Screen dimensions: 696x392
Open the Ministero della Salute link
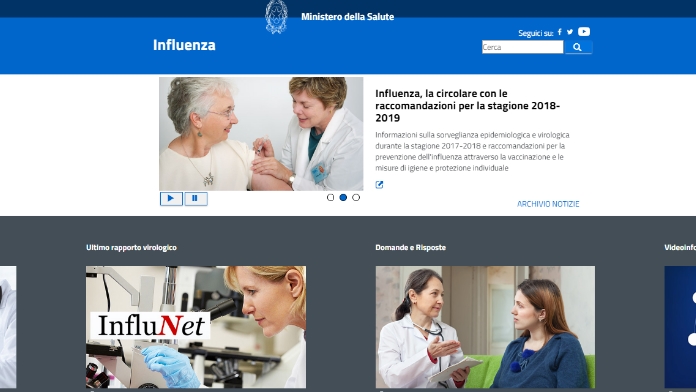coord(348,17)
